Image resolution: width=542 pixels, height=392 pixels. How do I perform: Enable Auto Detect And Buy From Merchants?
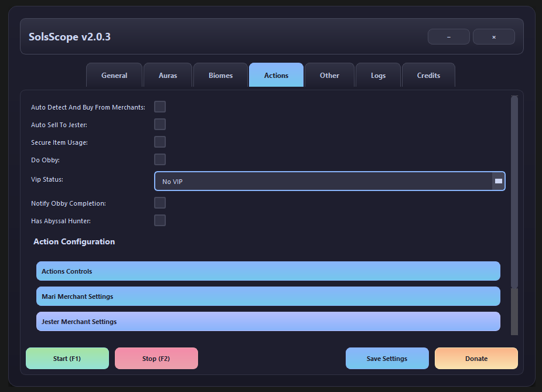click(x=160, y=107)
